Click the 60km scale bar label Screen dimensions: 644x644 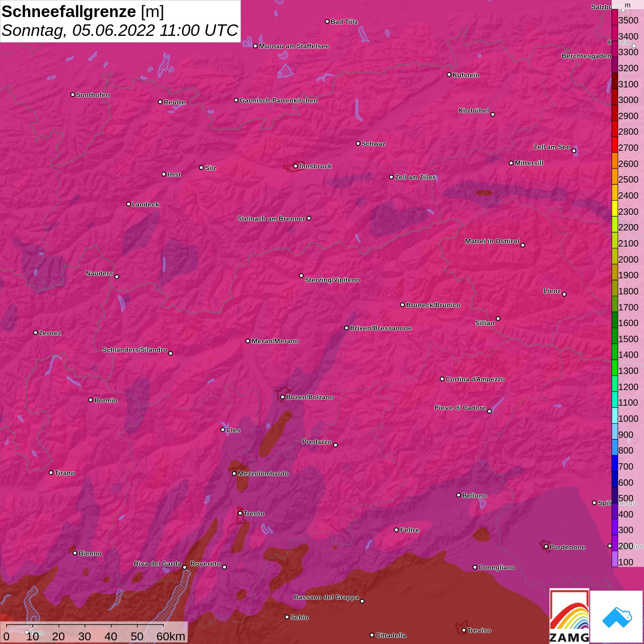click(x=171, y=636)
